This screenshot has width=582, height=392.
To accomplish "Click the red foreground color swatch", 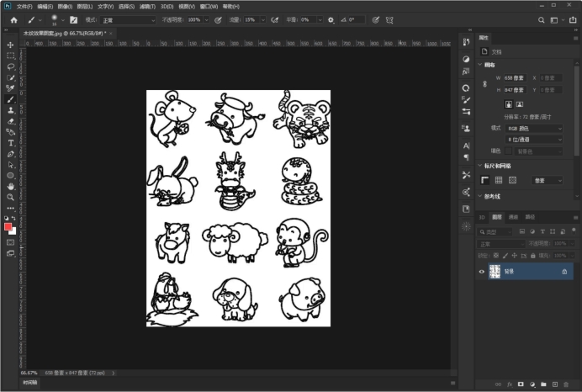I will pos(8,226).
